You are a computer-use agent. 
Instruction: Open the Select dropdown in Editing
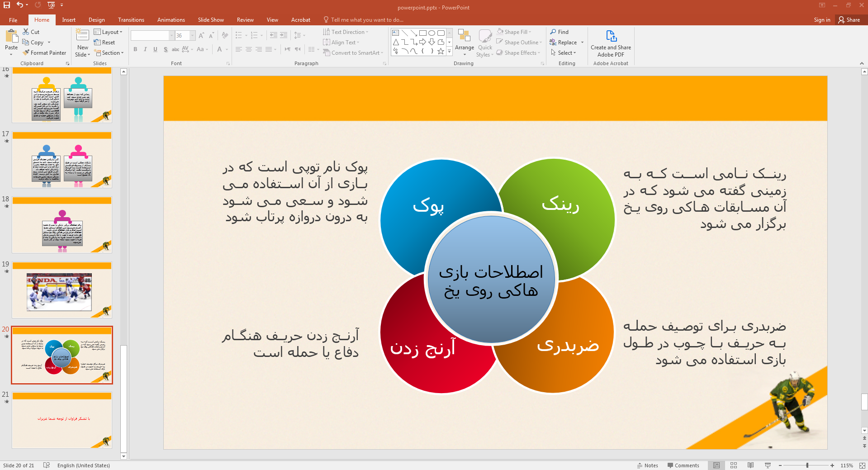(563, 53)
